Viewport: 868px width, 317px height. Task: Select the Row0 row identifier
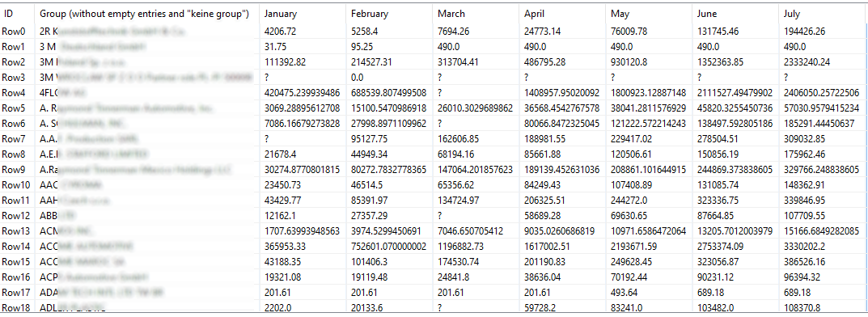[x=14, y=32]
